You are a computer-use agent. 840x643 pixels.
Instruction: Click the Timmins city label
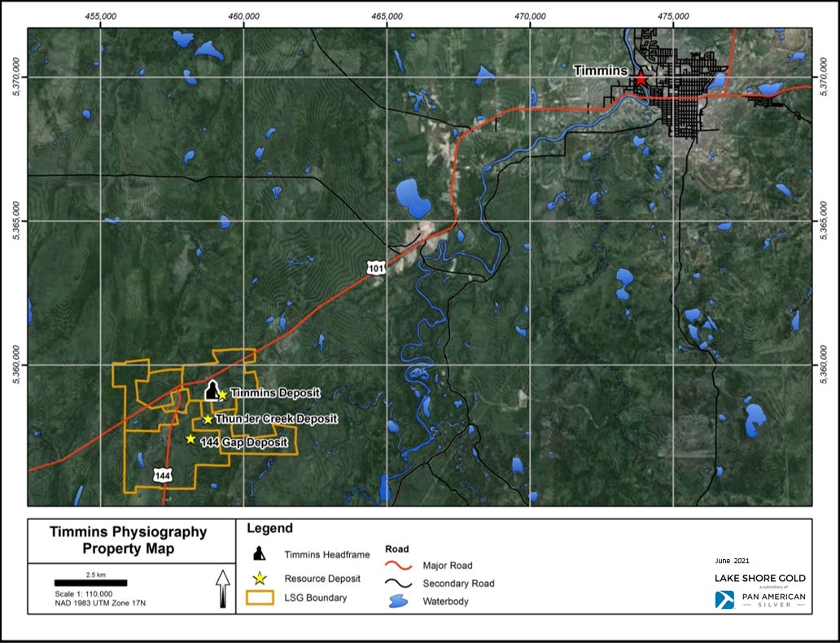click(x=600, y=71)
